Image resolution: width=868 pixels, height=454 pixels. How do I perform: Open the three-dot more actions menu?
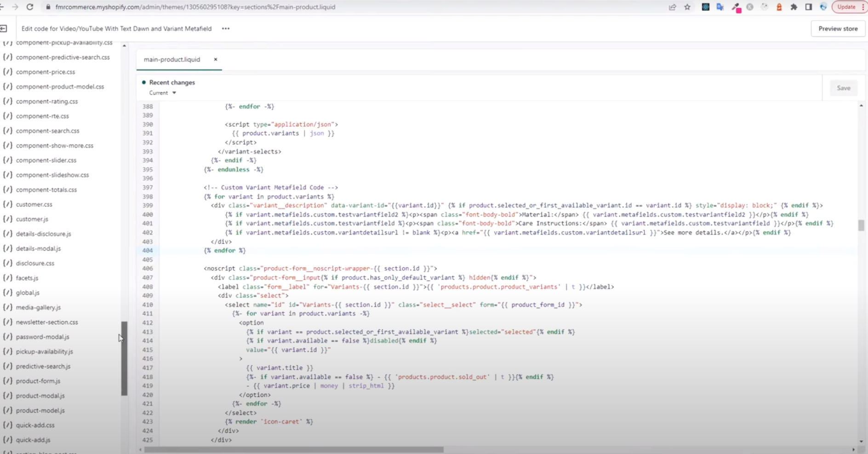[225, 29]
